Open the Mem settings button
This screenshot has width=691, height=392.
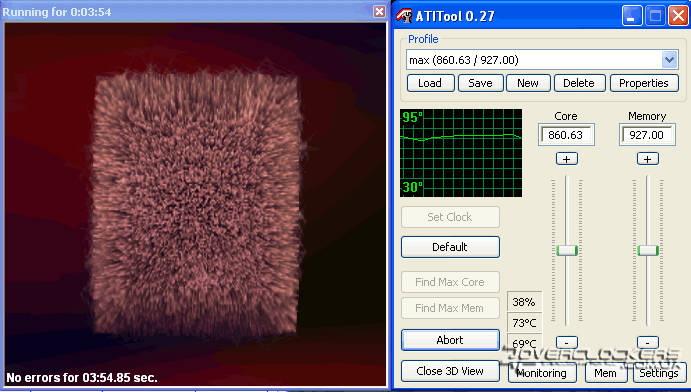point(606,374)
